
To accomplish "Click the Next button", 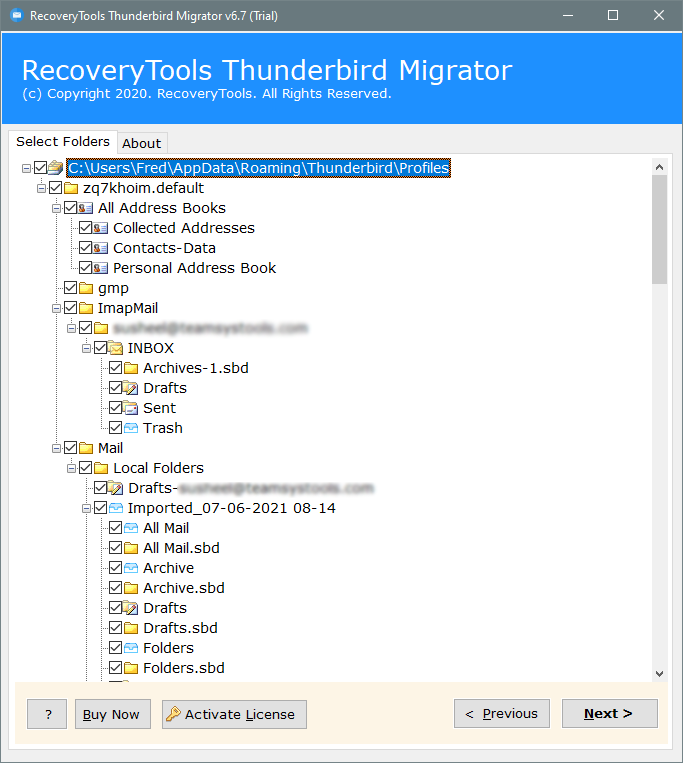I will click(610, 713).
